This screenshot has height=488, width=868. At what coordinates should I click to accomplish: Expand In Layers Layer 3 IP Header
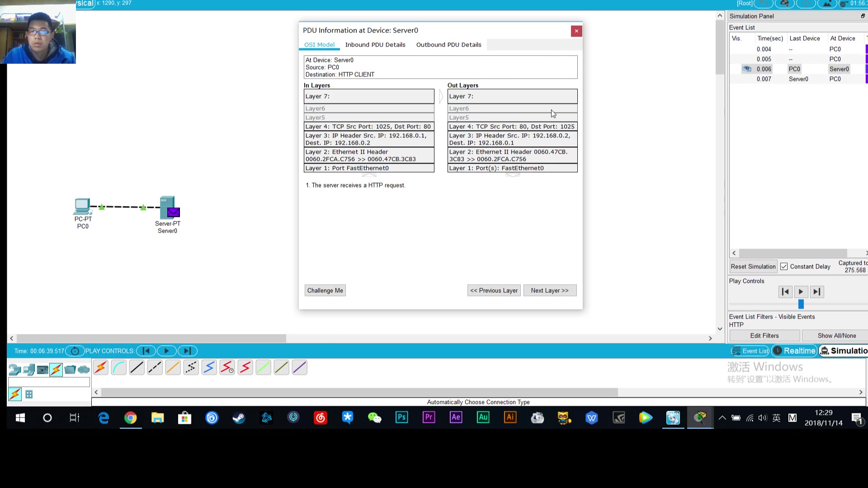pos(368,139)
